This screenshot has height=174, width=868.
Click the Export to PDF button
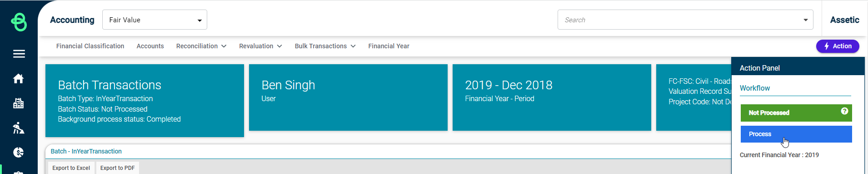pyautogui.click(x=117, y=168)
